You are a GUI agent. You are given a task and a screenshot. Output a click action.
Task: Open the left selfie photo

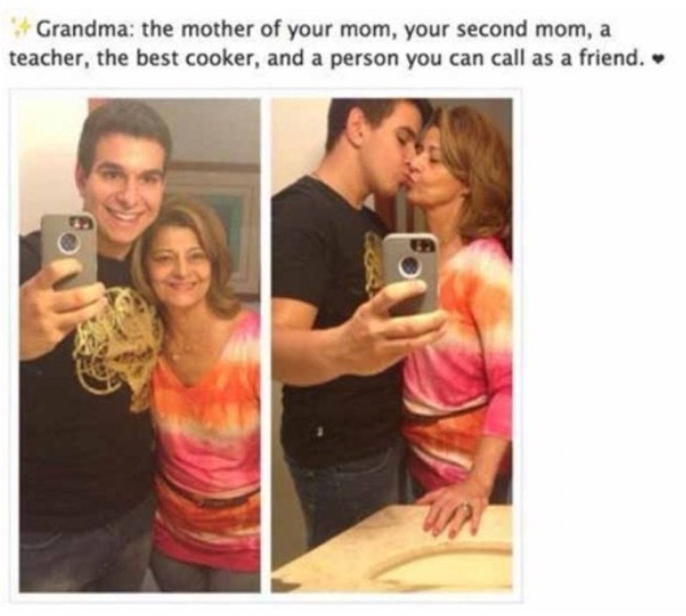point(141,345)
